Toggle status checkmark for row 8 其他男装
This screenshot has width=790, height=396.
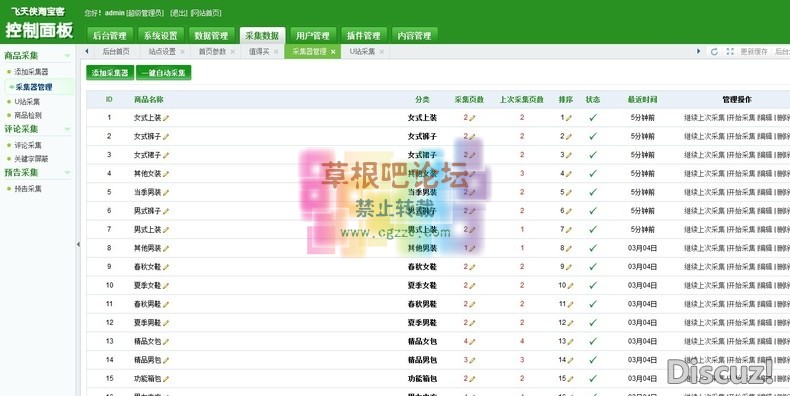coord(593,248)
